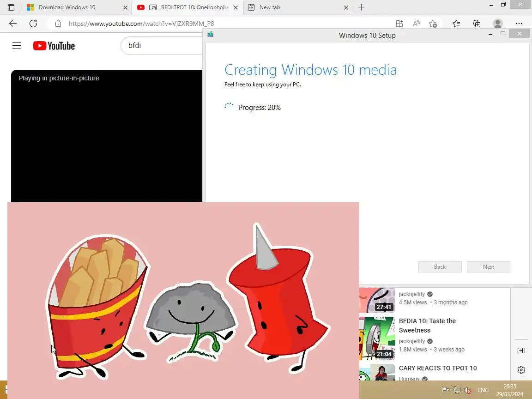Viewport: 532px width, 399px height.
Task: Click the black Playing in picture-in-picture player
Action: [107, 136]
